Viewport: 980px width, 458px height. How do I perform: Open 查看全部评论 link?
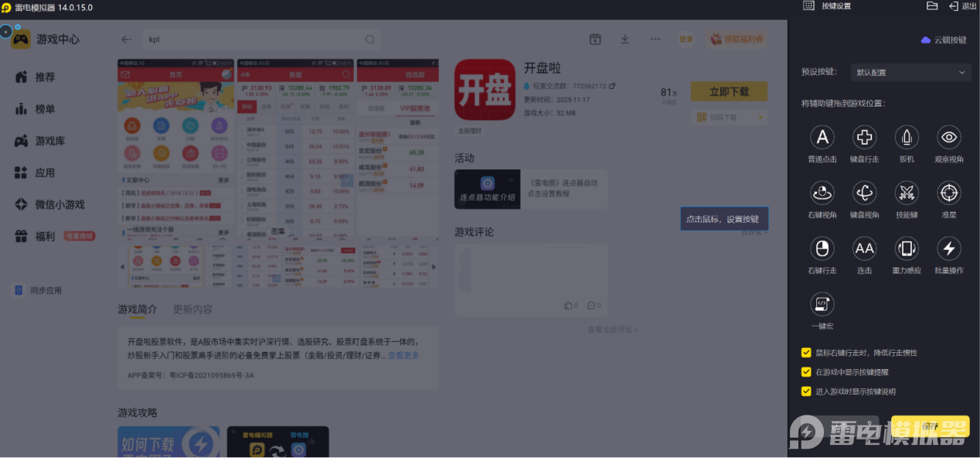(613, 330)
